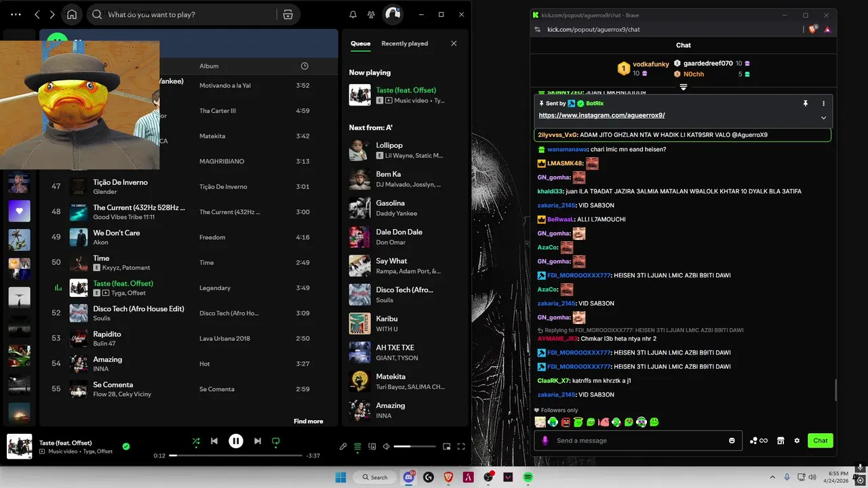The image size is (868, 488).
Task: Play 'Lollipop' from the queue
Action: (x=404, y=150)
